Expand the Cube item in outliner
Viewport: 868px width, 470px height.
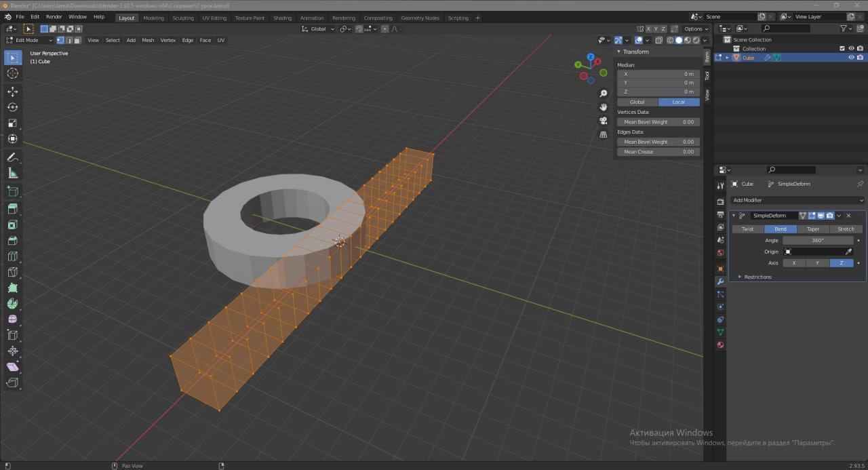click(x=728, y=58)
